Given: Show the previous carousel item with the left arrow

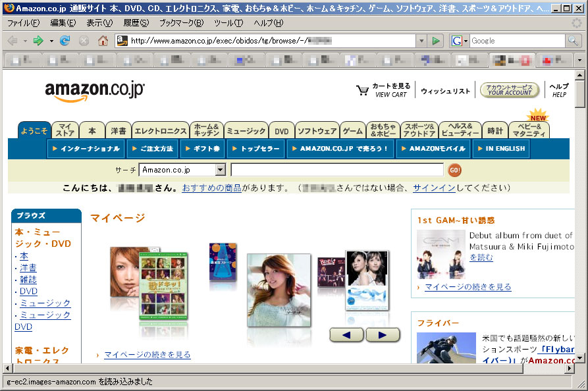Looking at the screenshot, I should point(346,335).
